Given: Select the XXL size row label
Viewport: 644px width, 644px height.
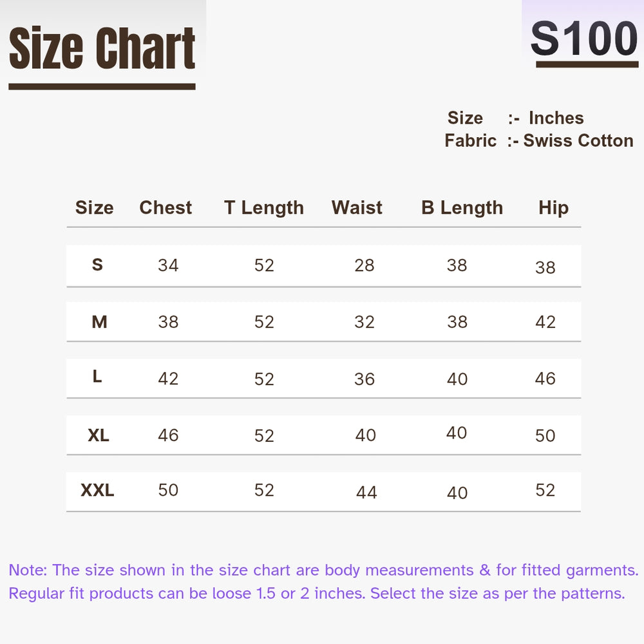Looking at the screenshot, I should 97,491.
